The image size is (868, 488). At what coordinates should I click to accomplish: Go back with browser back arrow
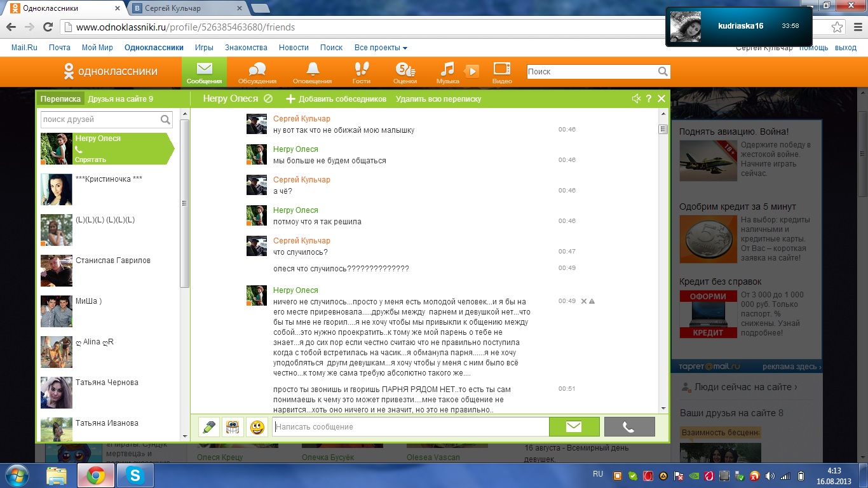(x=11, y=27)
